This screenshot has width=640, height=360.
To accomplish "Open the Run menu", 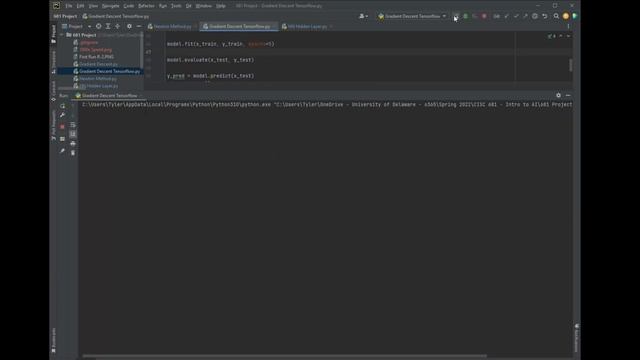I will 162,6.
